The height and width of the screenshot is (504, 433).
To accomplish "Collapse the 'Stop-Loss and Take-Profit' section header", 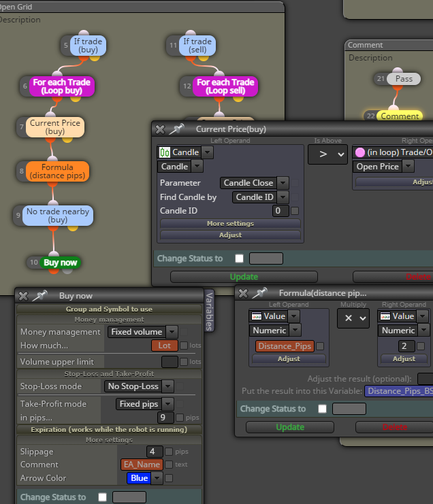I will [109, 374].
